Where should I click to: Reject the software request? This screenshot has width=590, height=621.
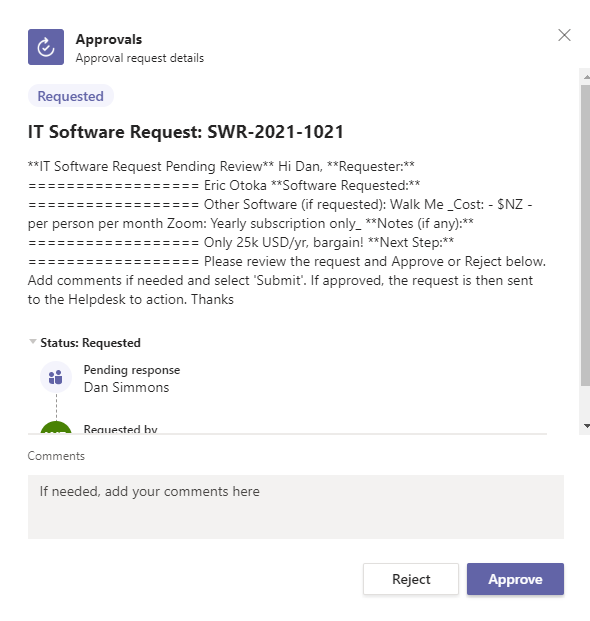click(x=411, y=579)
